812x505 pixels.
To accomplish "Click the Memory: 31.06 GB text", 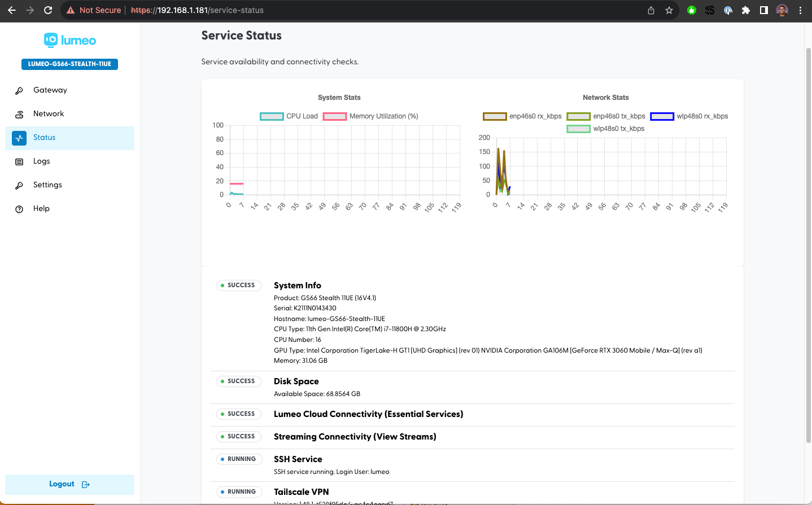I will pyautogui.click(x=300, y=361).
